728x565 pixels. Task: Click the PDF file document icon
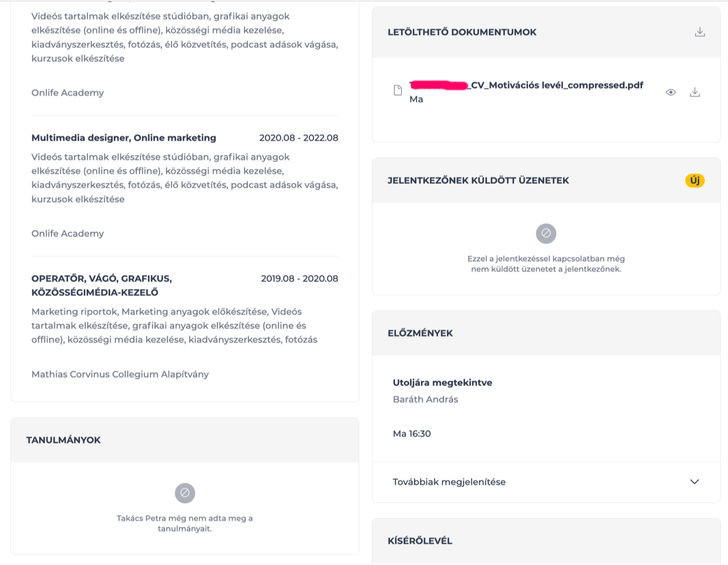point(398,90)
